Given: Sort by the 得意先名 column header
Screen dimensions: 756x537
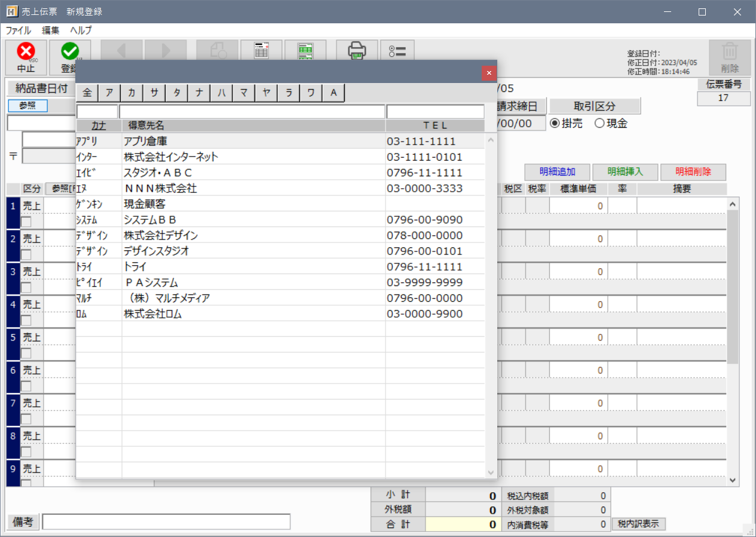Looking at the screenshot, I should coord(254,126).
